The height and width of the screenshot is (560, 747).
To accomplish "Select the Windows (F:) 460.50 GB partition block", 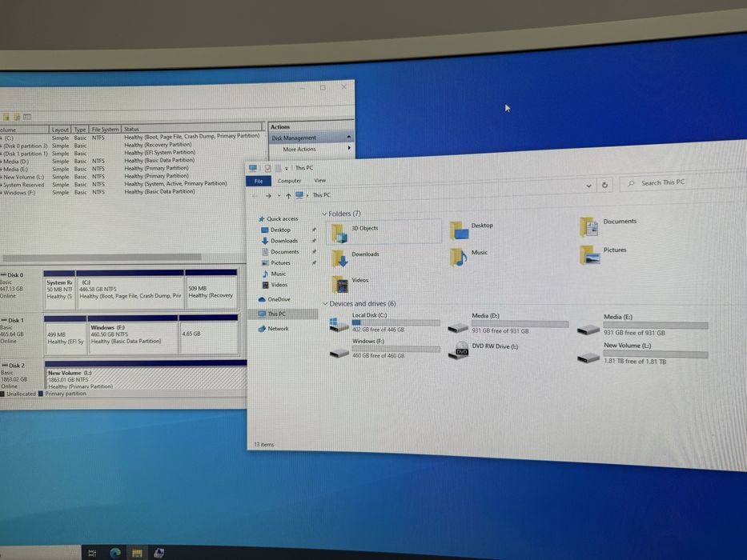I will coord(133,334).
